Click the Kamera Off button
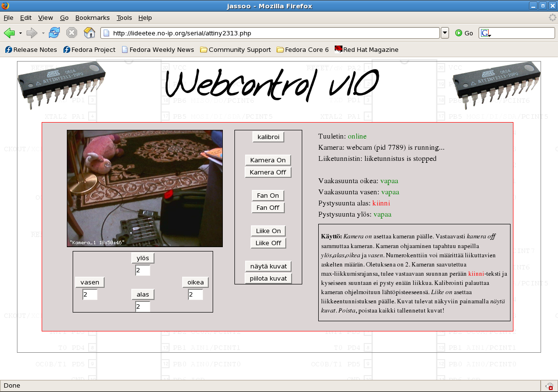558x392 pixels. 268,172
